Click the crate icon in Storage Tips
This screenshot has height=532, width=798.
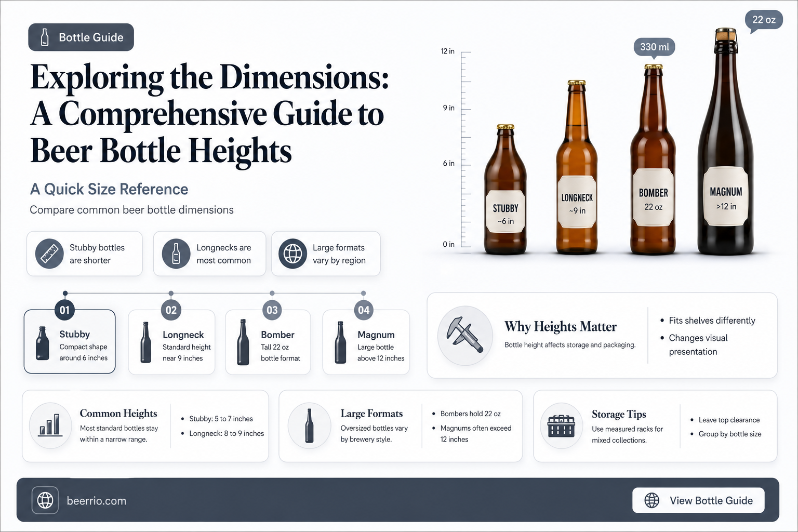pos(561,426)
